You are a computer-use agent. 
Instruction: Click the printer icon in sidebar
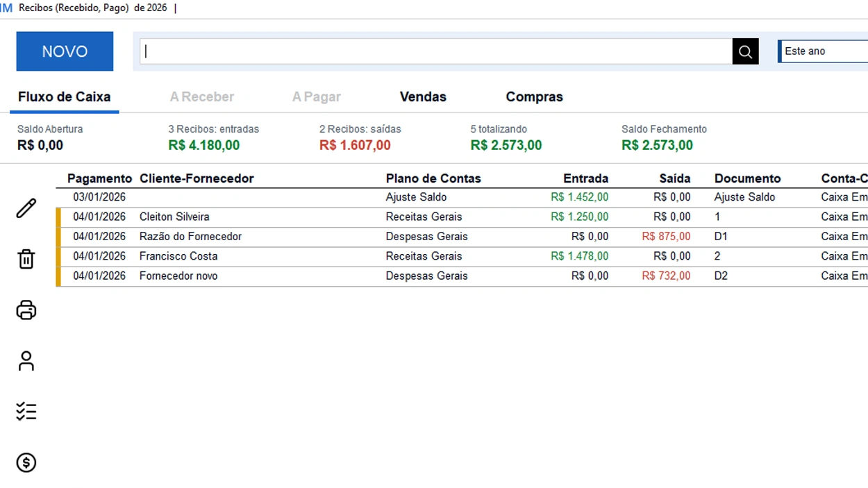coord(26,310)
